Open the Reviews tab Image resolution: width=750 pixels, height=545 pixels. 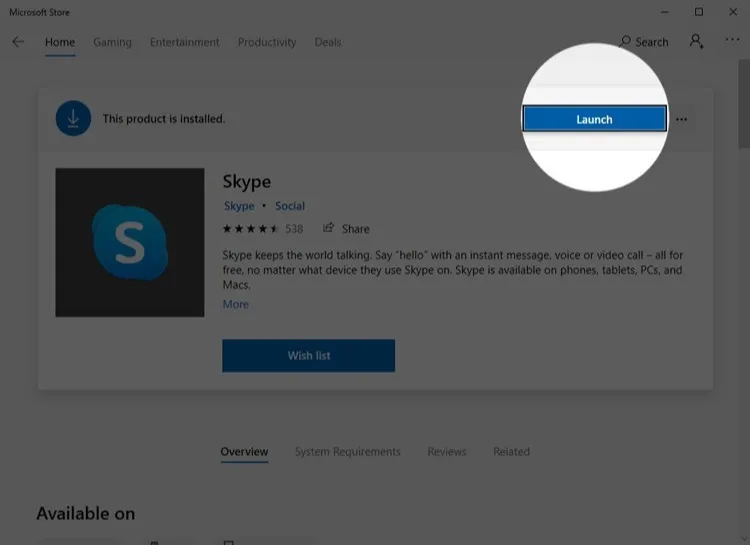tap(447, 452)
